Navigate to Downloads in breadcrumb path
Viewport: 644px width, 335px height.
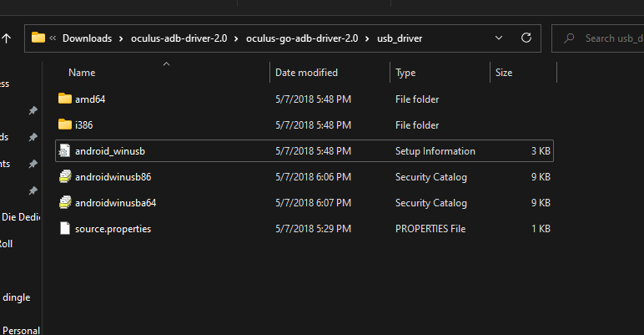(88, 38)
